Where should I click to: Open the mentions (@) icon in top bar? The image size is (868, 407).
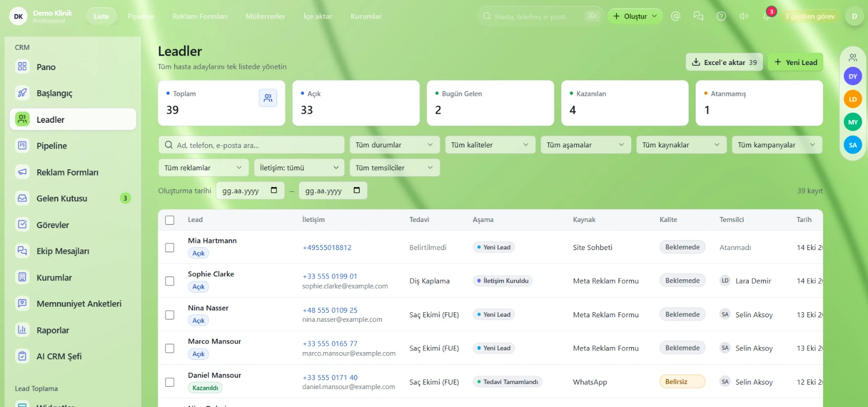pyautogui.click(x=675, y=16)
